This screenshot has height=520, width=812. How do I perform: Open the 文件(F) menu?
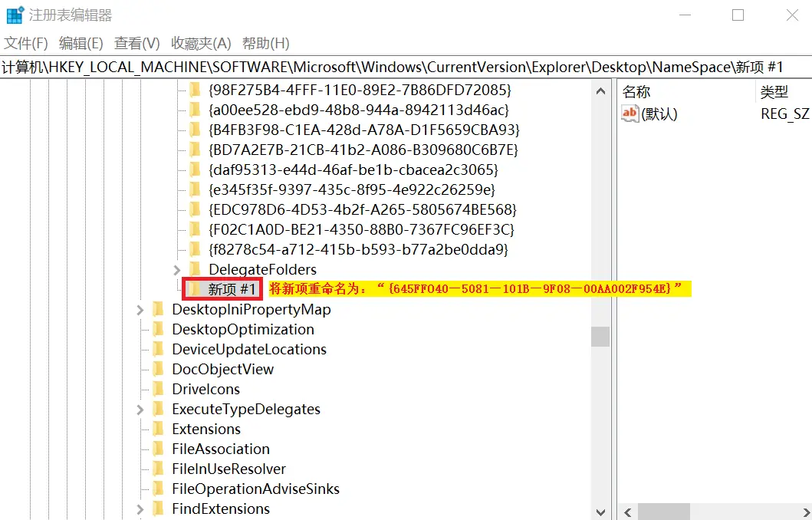(x=26, y=43)
